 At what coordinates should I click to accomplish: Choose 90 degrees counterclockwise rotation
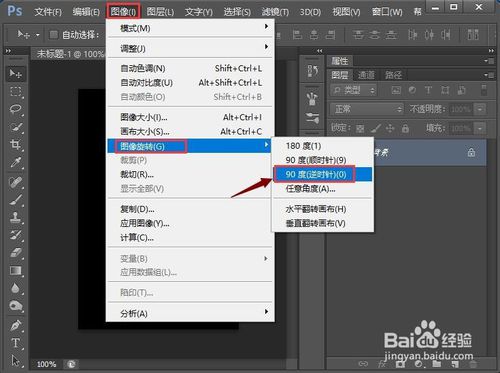323,174
